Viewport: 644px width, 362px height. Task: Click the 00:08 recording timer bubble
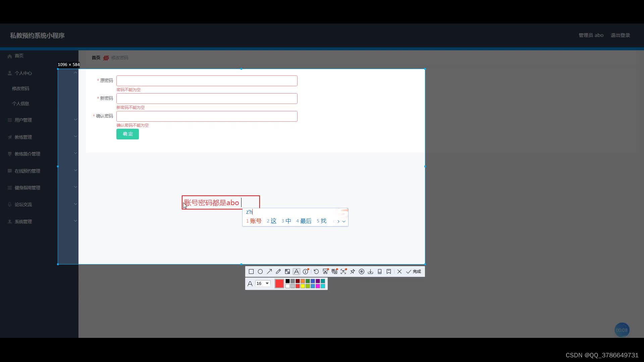pyautogui.click(x=622, y=330)
